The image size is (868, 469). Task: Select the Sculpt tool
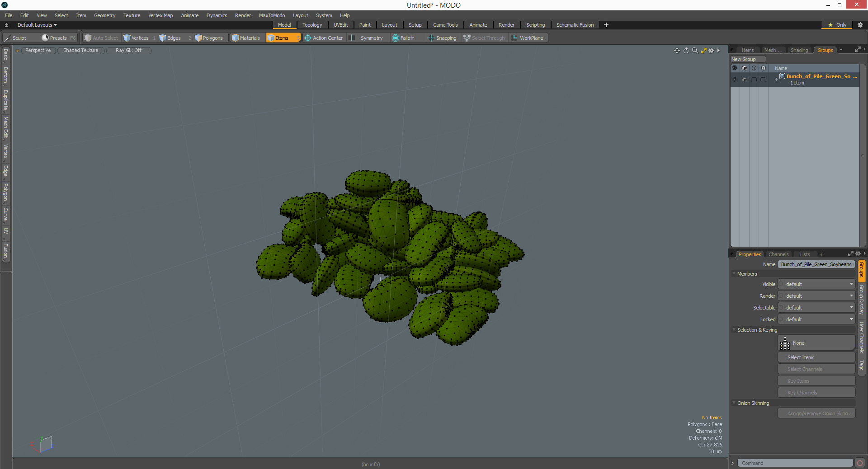20,38
